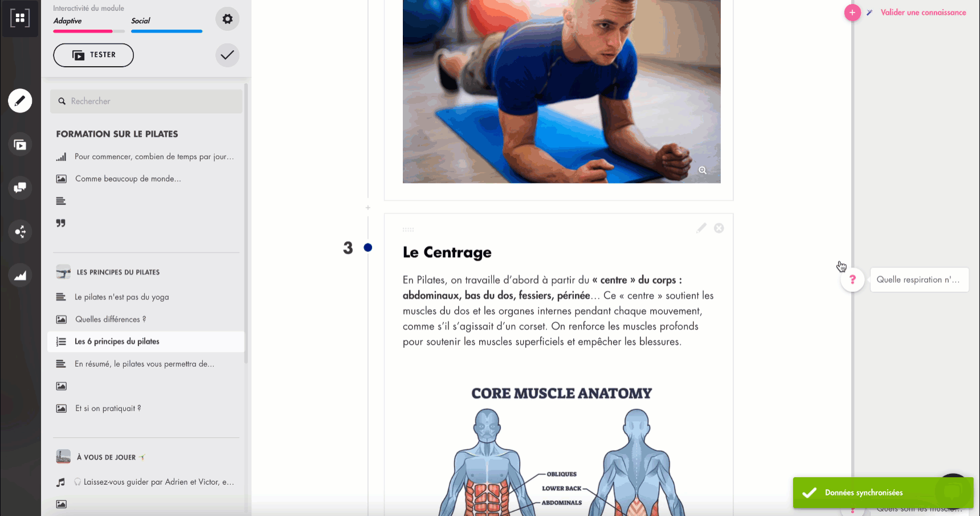Zoom the plank photo with magnifier icon
The image size is (980, 516).
[703, 170]
